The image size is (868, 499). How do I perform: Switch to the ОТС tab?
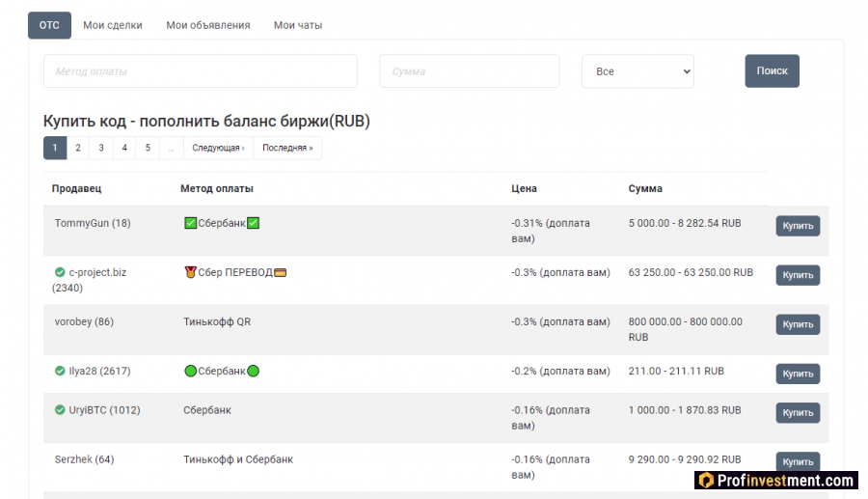pos(49,25)
